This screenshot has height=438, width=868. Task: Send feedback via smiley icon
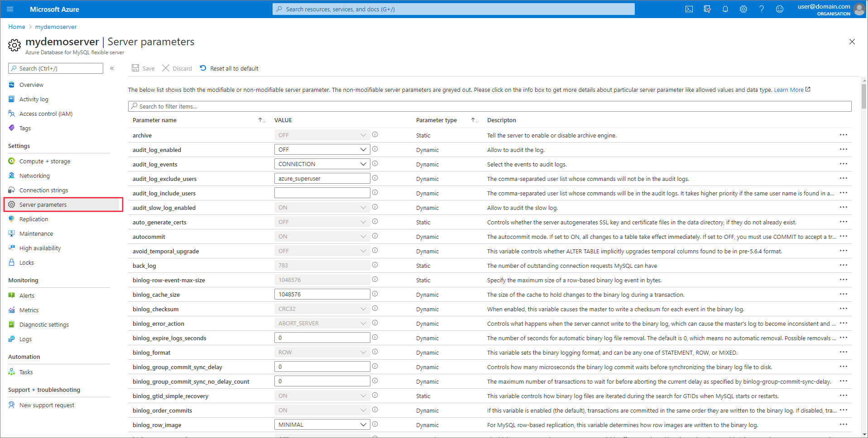pos(779,9)
